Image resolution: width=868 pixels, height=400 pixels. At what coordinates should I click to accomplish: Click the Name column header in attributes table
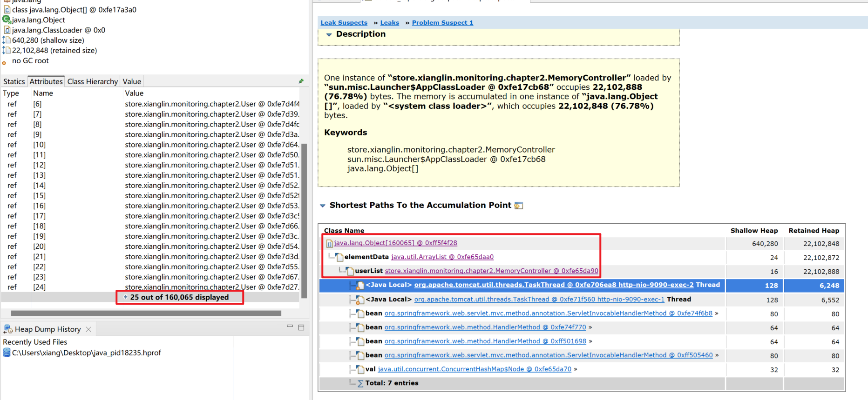click(x=43, y=93)
